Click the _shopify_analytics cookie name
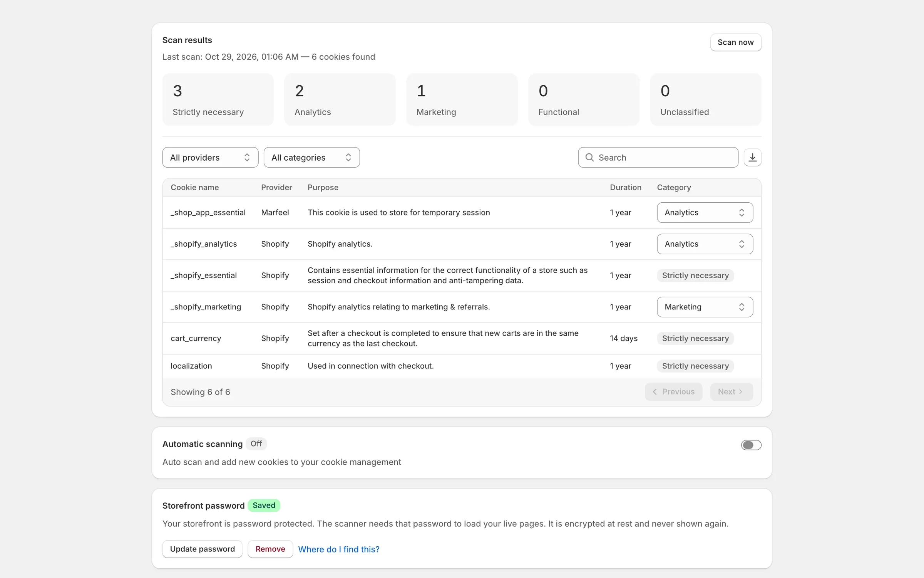924x578 pixels. (204, 244)
